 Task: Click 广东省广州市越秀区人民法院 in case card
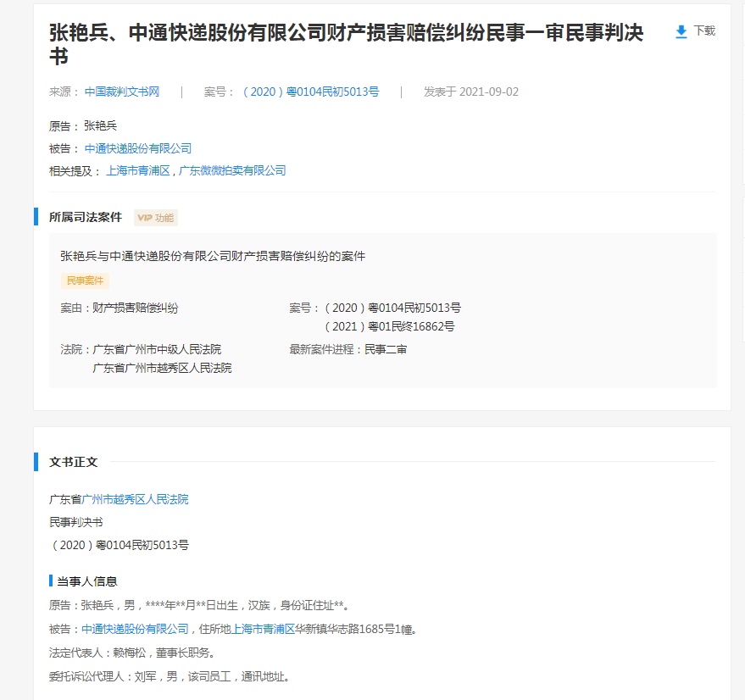click(162, 369)
